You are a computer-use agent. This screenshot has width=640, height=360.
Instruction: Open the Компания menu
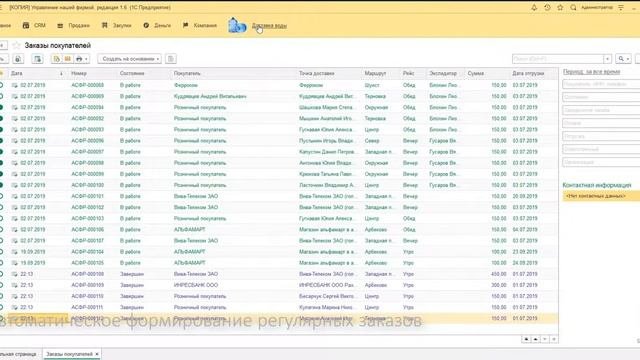click(205, 25)
